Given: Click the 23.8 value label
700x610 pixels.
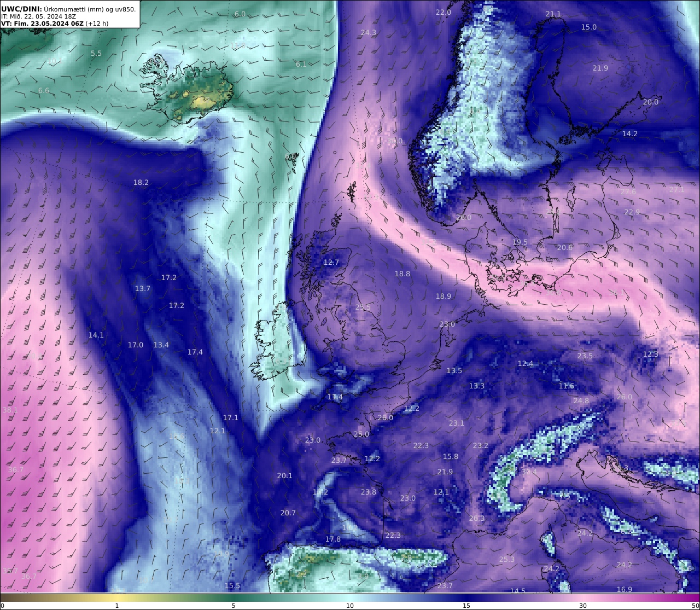Looking at the screenshot, I should pyautogui.click(x=368, y=492).
